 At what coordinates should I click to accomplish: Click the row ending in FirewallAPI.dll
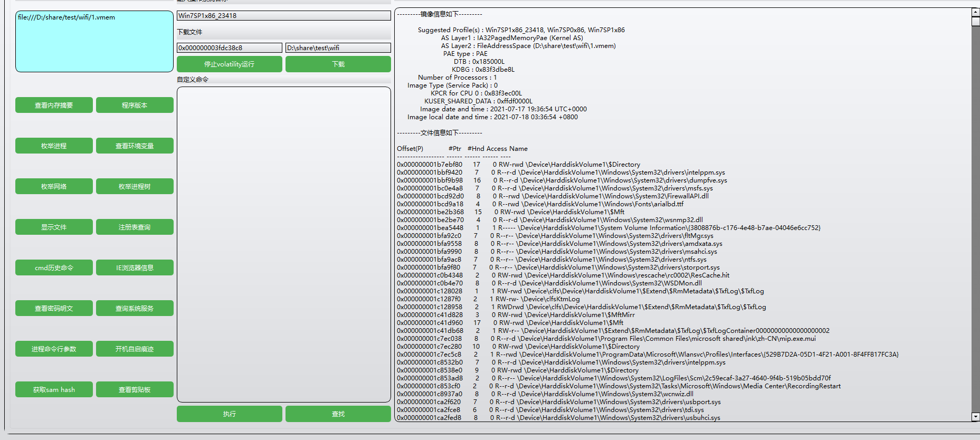[x=553, y=196]
